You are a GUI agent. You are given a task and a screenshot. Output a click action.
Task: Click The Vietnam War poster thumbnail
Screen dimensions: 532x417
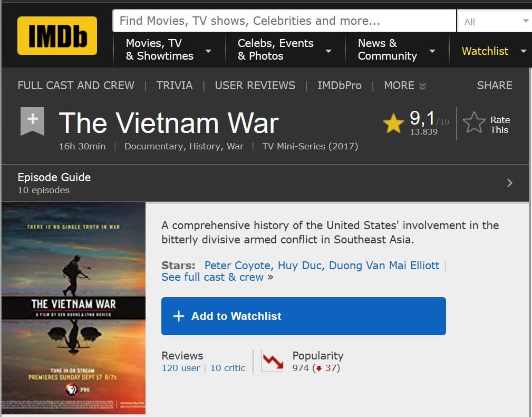pyautogui.click(x=74, y=308)
